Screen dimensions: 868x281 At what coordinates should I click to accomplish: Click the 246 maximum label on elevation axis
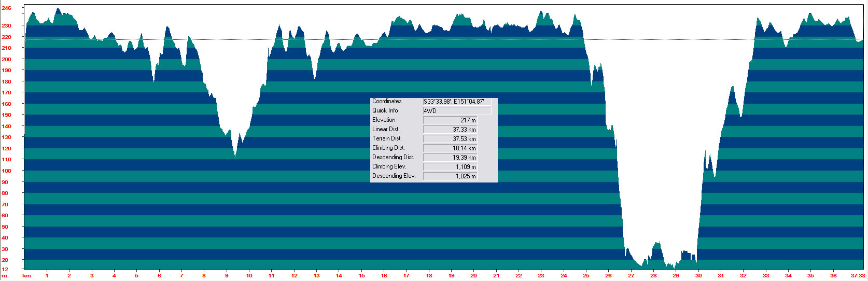[x=6, y=8]
